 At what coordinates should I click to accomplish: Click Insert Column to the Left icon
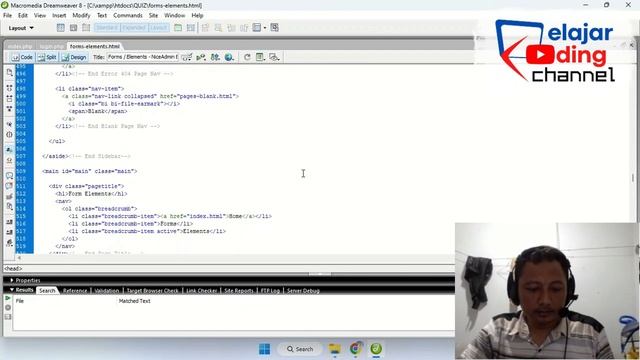(x=231, y=28)
